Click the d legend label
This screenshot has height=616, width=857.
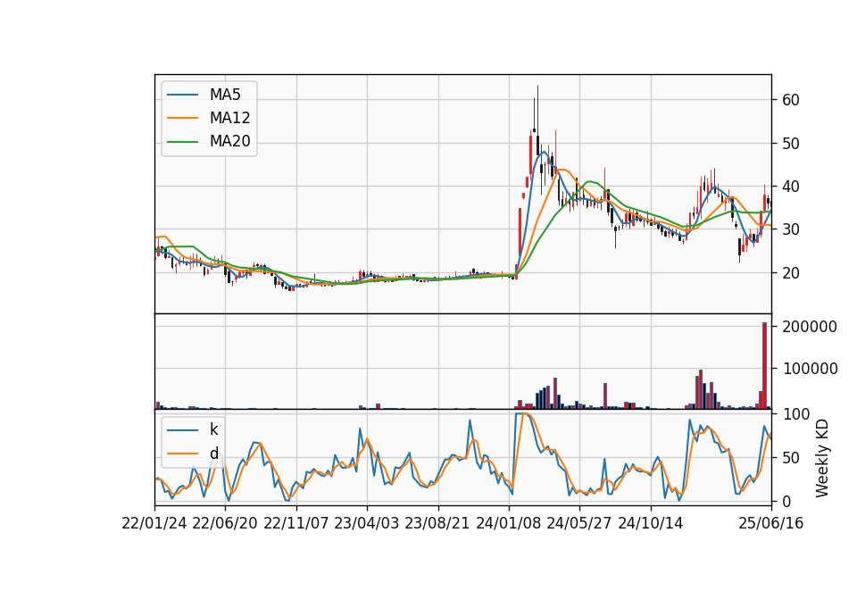213,454
